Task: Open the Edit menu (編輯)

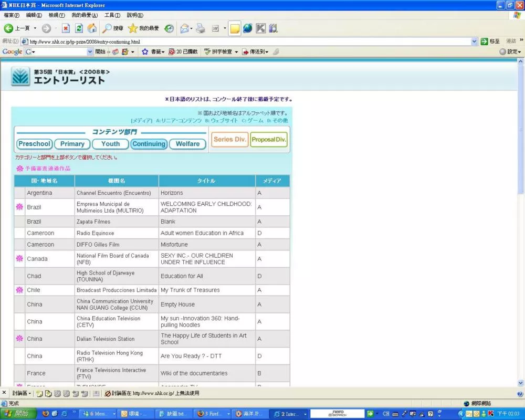Action: [x=34, y=15]
